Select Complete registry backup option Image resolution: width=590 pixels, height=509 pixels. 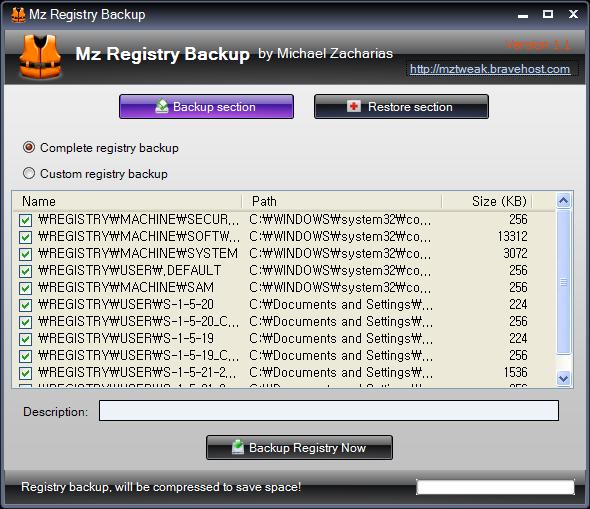[x=29, y=147]
